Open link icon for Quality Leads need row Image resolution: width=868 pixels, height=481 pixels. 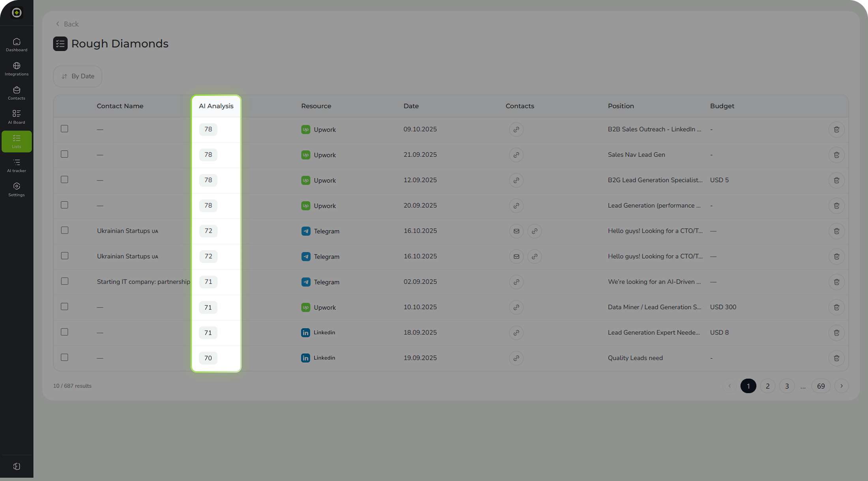pos(516,358)
